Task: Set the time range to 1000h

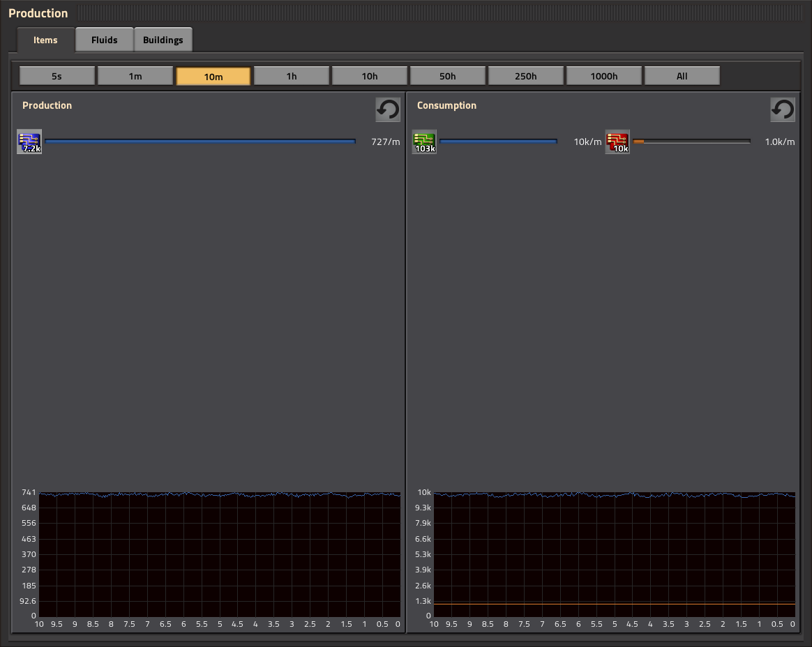Action: (604, 76)
